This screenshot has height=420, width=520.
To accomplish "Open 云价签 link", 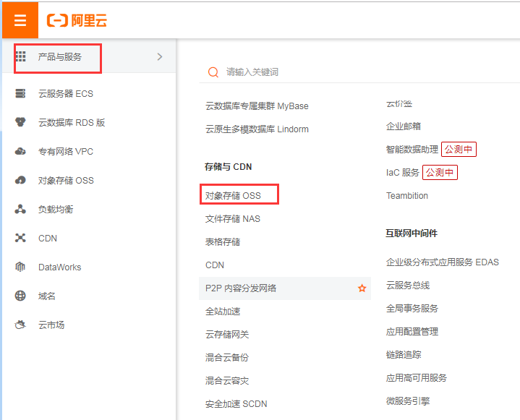I will pyautogui.click(x=399, y=104).
